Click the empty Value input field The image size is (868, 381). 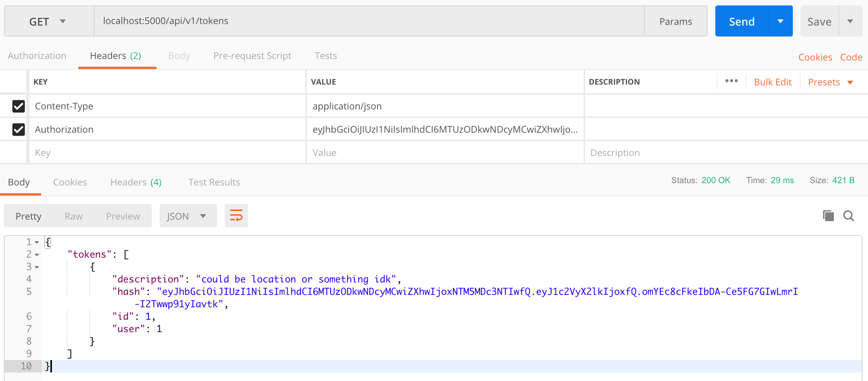(x=445, y=152)
